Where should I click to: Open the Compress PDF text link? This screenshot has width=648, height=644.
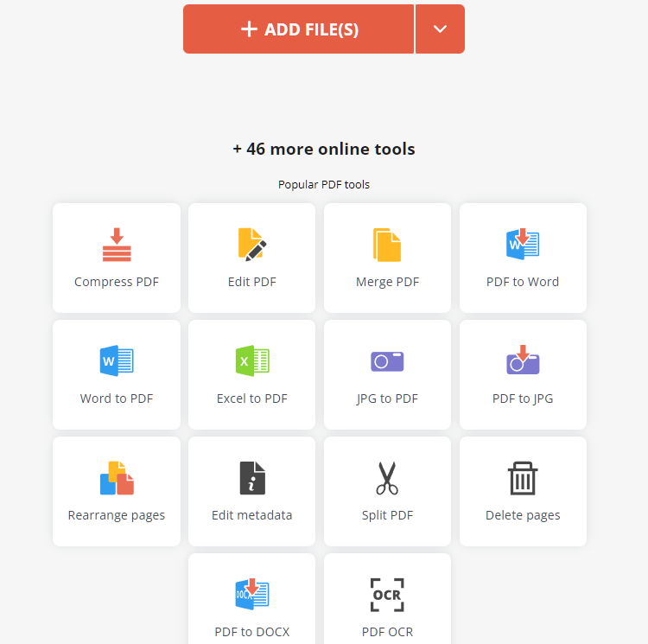pos(117,282)
